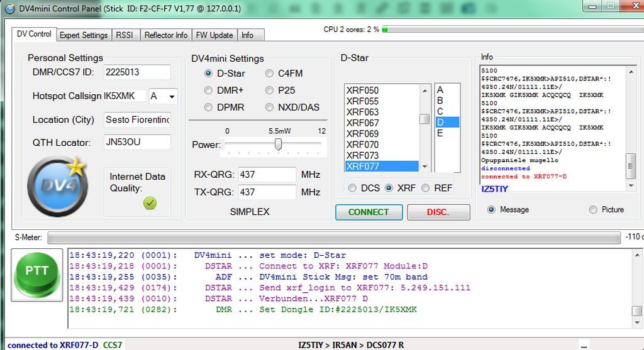Select the Picture radio option
644x350 pixels.
(x=592, y=210)
